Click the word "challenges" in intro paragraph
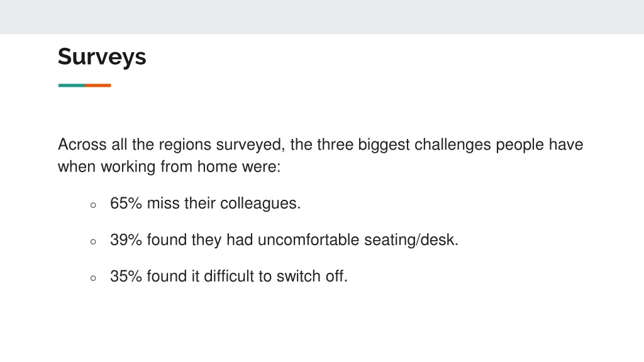Screen dimensions: 644x362 [453, 145]
